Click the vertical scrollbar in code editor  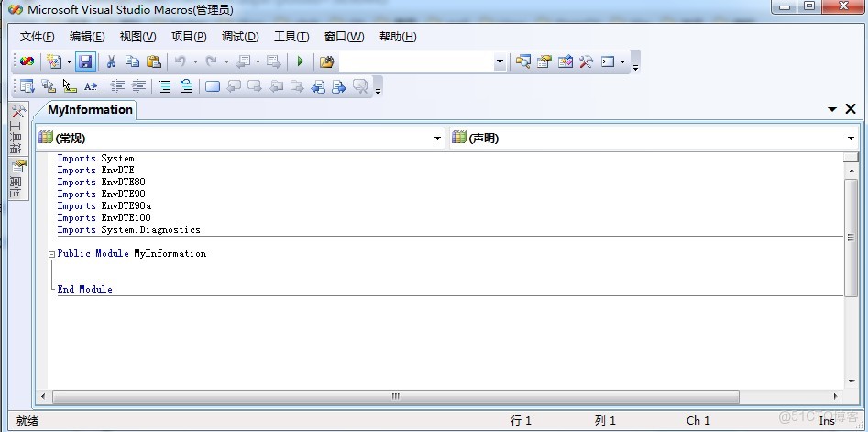[x=851, y=238]
